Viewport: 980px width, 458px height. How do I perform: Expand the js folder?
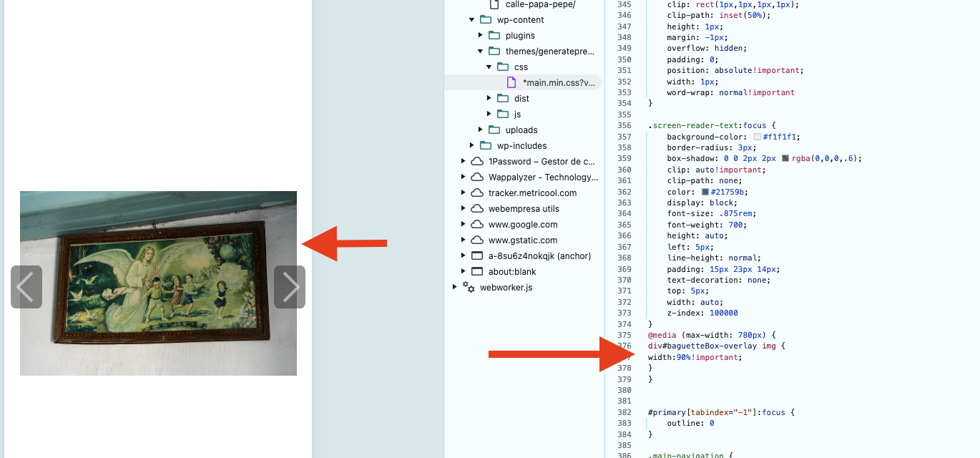pyautogui.click(x=489, y=114)
